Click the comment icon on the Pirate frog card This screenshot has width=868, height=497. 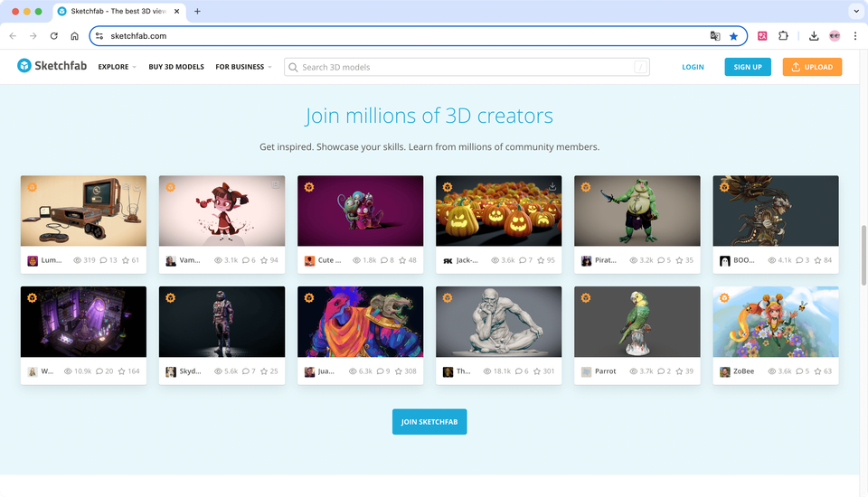click(x=661, y=260)
